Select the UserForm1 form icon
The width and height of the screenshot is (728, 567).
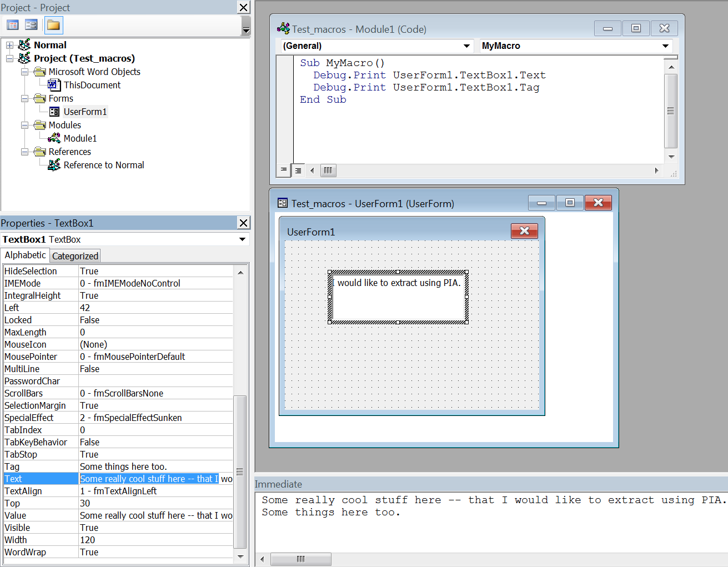pyautogui.click(x=55, y=112)
